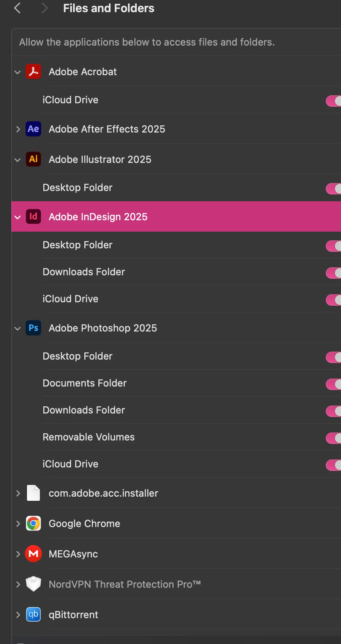The height and width of the screenshot is (644, 341).
Task: Expand the qBittorrent chevron
Action: tap(18, 615)
